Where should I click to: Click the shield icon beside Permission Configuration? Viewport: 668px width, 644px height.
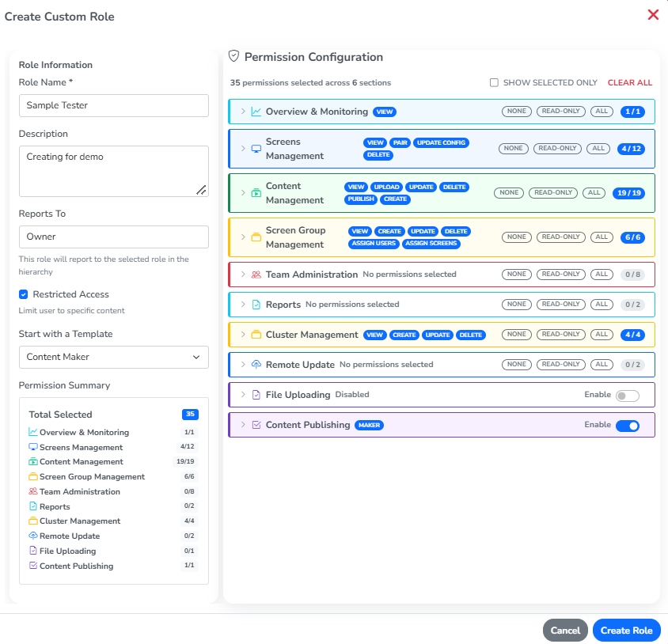233,56
